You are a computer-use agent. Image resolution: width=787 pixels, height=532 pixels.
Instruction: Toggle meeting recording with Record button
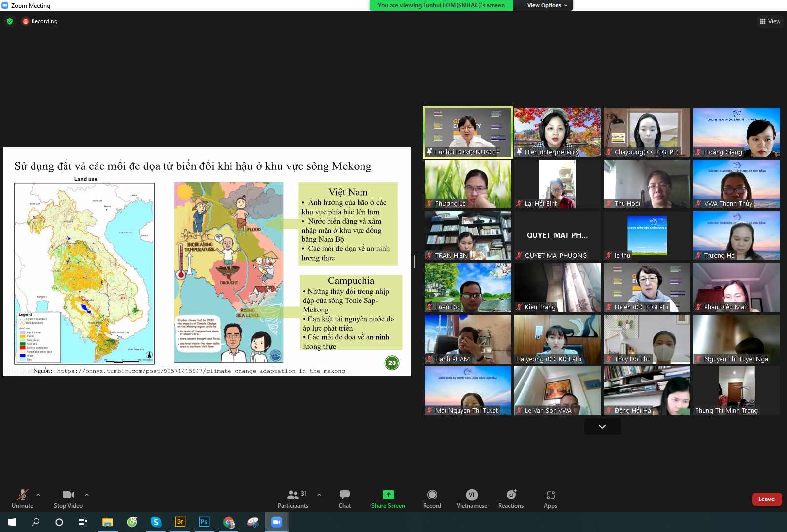[432, 499]
